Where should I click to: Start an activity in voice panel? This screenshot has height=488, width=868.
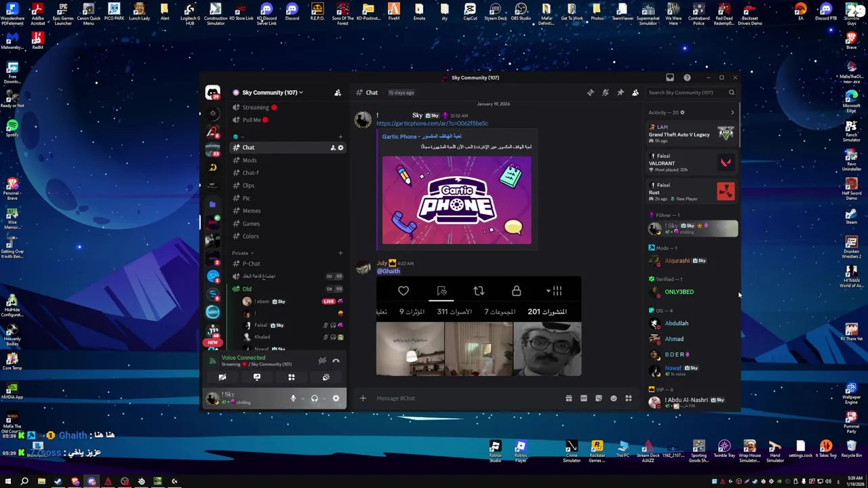point(292,378)
